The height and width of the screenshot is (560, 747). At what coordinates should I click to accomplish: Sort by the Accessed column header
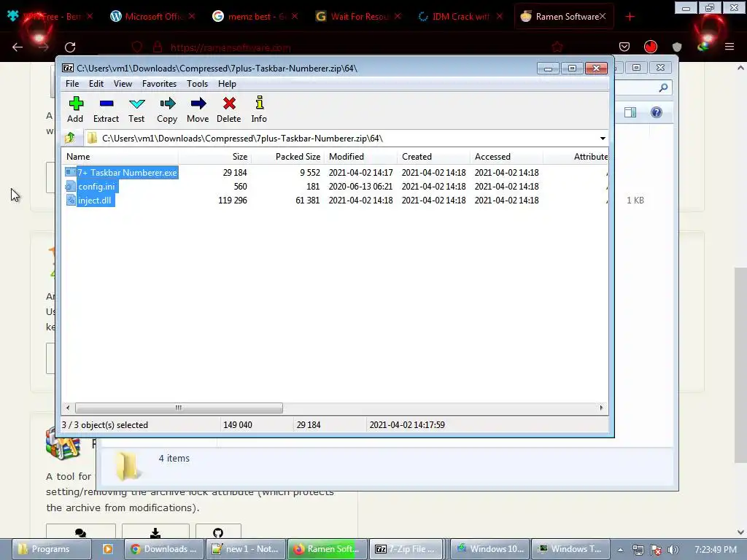(506, 157)
